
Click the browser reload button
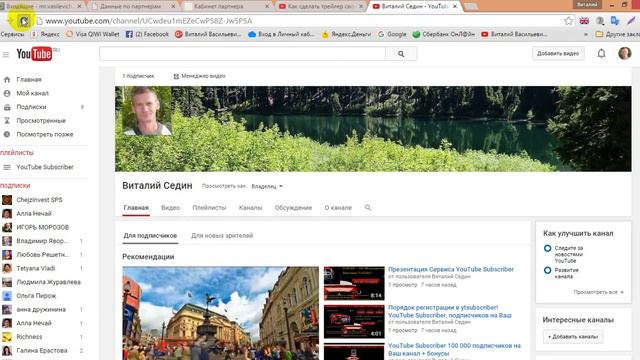(24, 21)
